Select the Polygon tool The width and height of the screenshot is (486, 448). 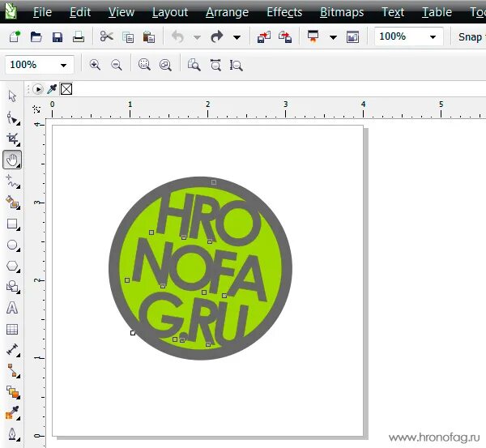(13, 266)
